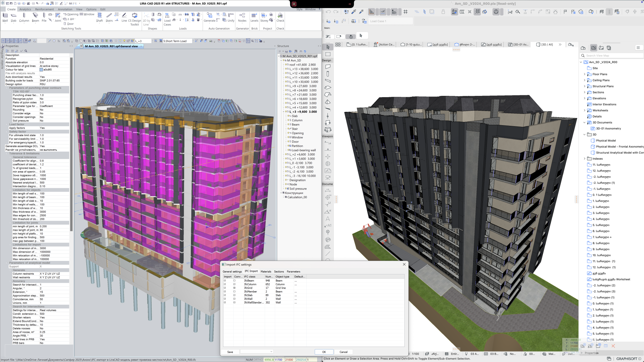
Task: Switch to the Materials tab
Action: [266, 272]
